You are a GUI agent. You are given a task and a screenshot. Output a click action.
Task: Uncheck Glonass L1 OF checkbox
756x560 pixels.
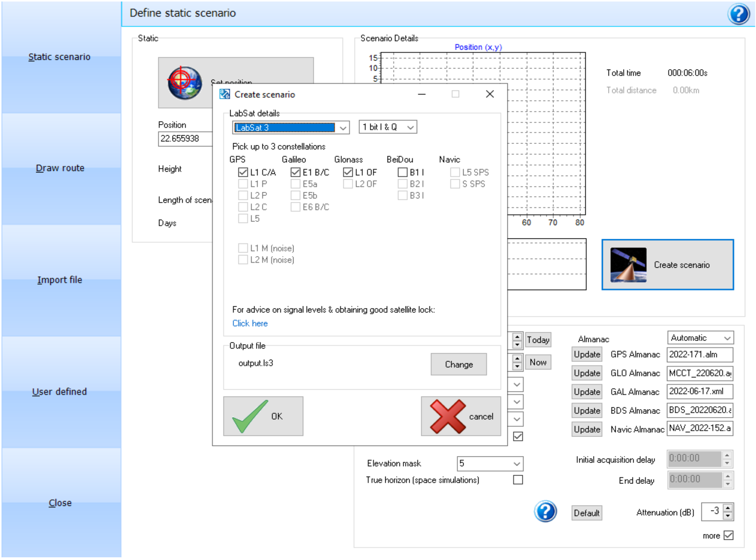click(348, 172)
